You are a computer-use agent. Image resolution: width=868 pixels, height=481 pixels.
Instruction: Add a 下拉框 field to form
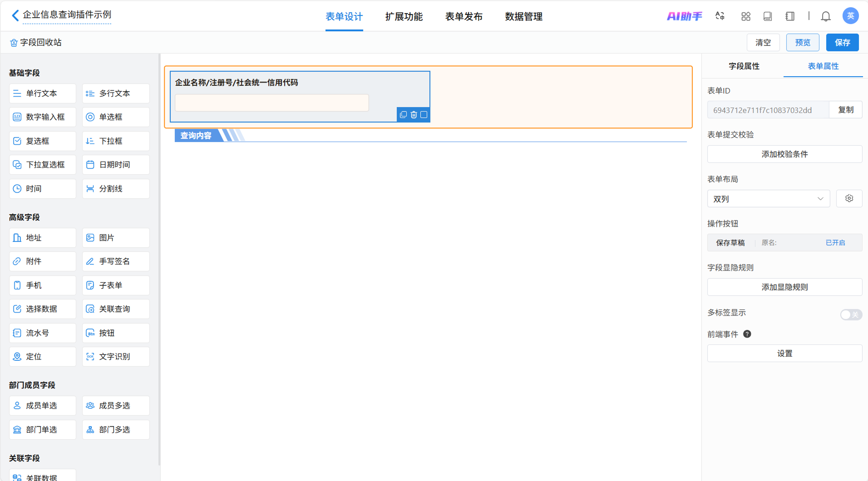pos(116,141)
